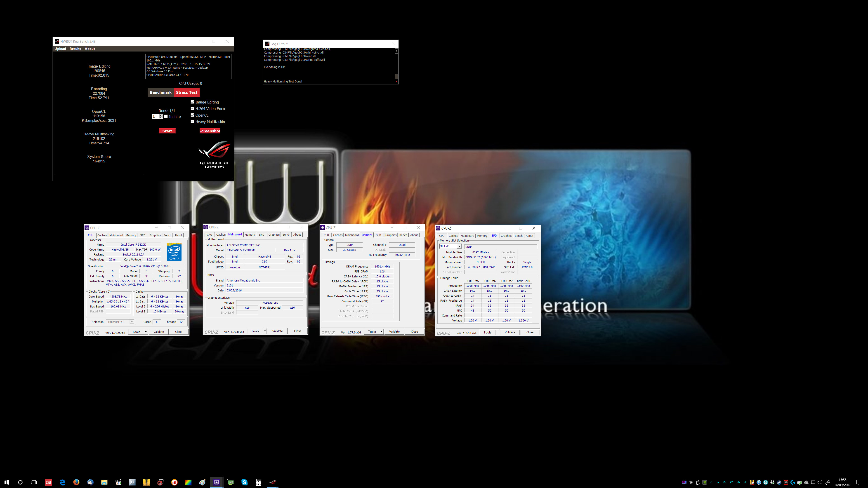This screenshot has height=488, width=868.
Task: Uncheck OpenCL benchmark checkbox
Action: coord(192,115)
